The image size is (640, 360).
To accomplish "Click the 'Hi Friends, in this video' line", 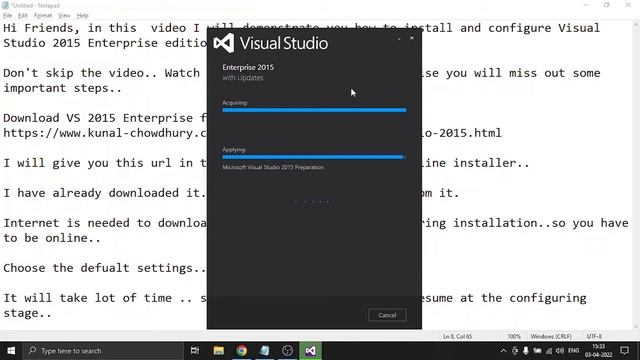I will [301, 28].
